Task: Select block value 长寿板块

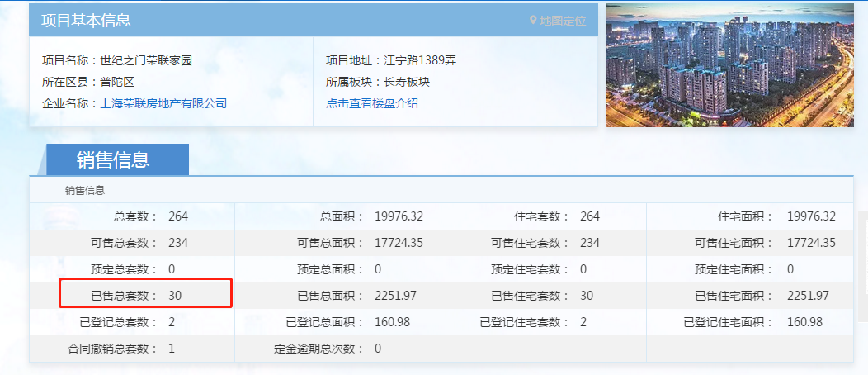Action: pyautogui.click(x=407, y=82)
